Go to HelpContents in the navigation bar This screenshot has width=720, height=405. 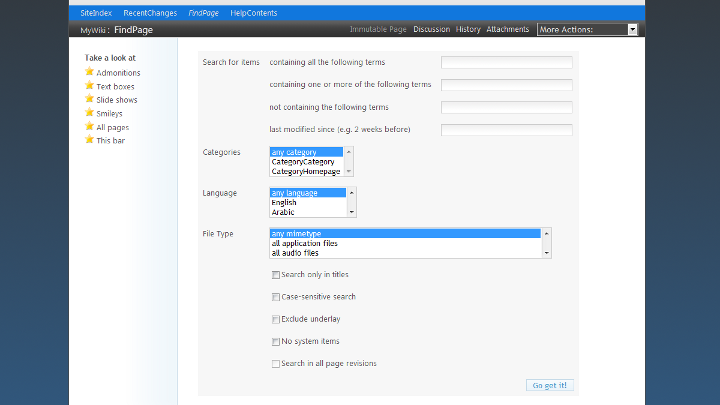(252, 12)
